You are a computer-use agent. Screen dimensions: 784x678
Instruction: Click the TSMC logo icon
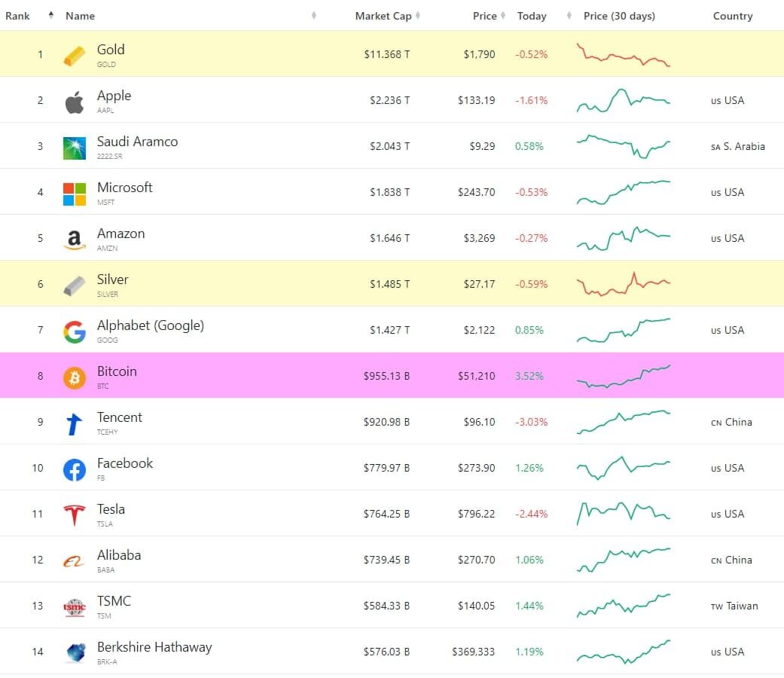point(74,607)
